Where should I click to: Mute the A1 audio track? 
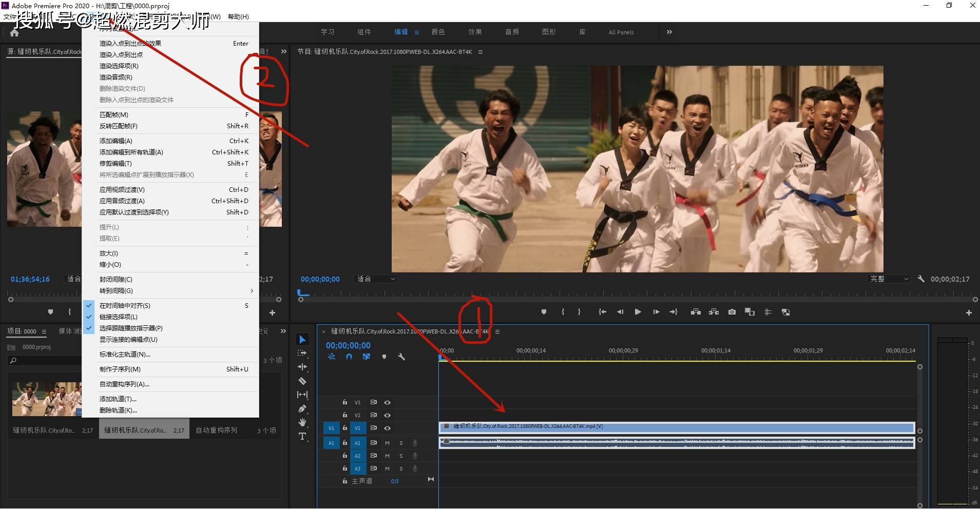click(387, 443)
